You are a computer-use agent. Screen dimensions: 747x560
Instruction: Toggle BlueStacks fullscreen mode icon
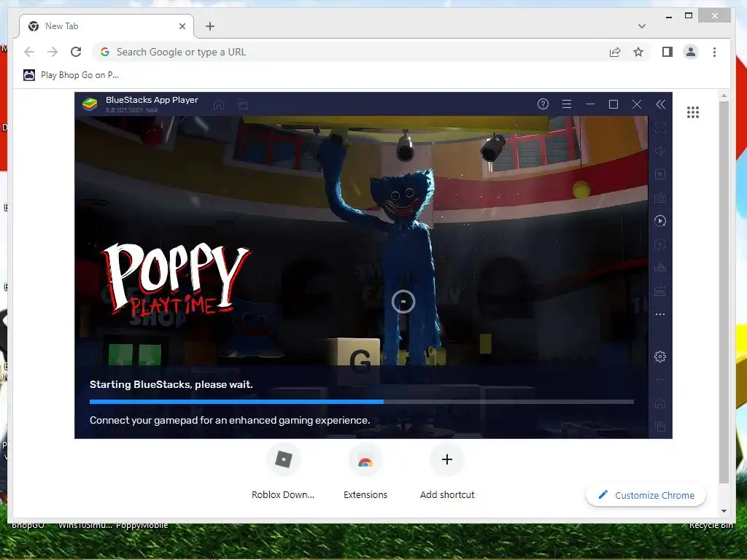pyautogui.click(x=659, y=128)
